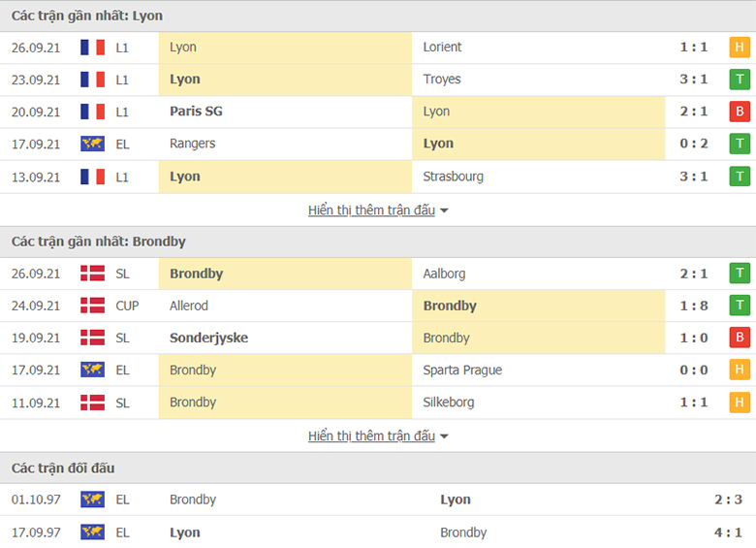Click the Allerod team name
756x548 pixels.
[x=189, y=306]
